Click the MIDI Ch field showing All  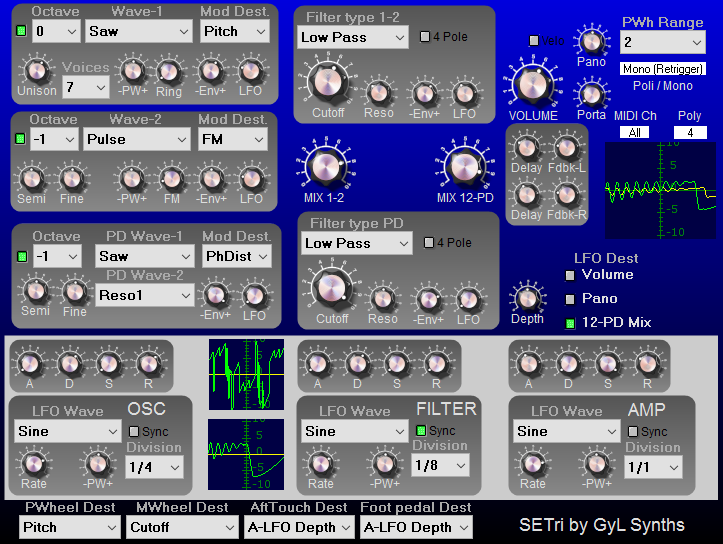coord(633,132)
